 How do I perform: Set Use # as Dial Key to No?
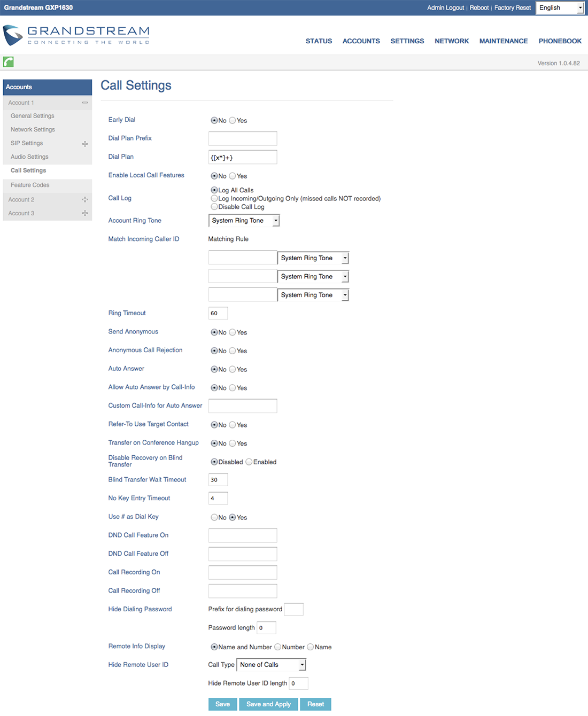(214, 517)
